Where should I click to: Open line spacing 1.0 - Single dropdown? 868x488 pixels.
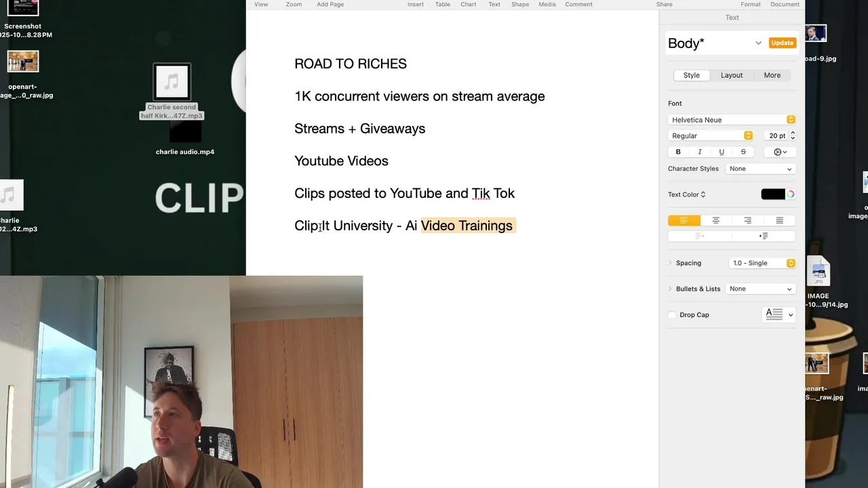point(762,263)
